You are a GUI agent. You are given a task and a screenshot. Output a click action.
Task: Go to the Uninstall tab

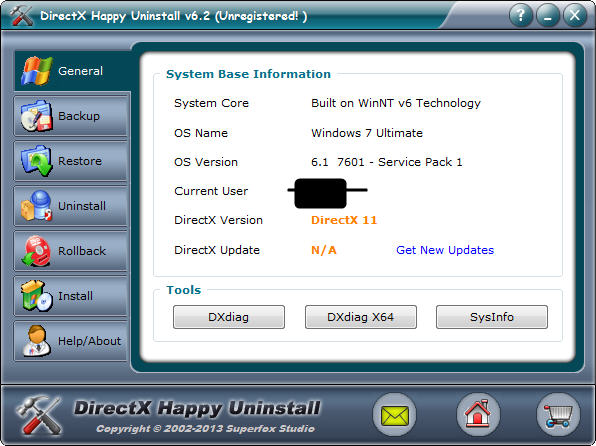click(x=71, y=206)
